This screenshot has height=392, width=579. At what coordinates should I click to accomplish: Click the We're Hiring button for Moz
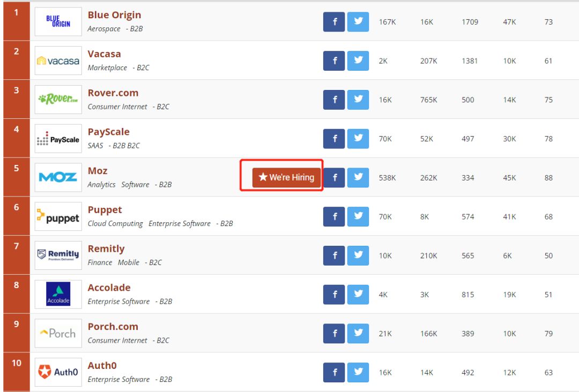(286, 177)
